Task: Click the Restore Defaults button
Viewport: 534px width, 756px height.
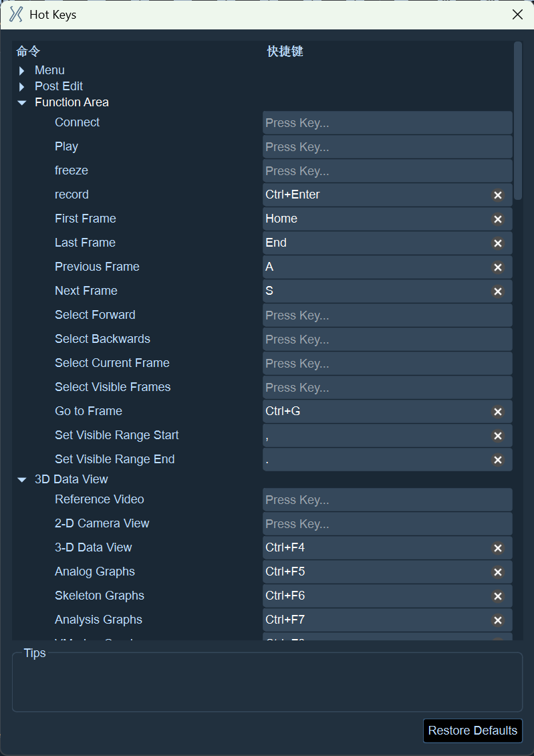Action: pos(473,731)
